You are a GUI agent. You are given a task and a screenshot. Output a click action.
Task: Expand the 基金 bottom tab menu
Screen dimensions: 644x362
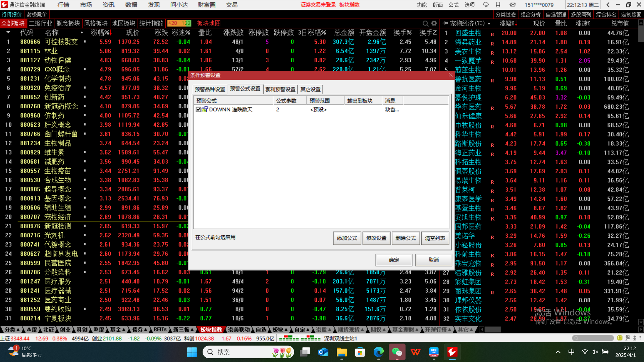(117, 329)
